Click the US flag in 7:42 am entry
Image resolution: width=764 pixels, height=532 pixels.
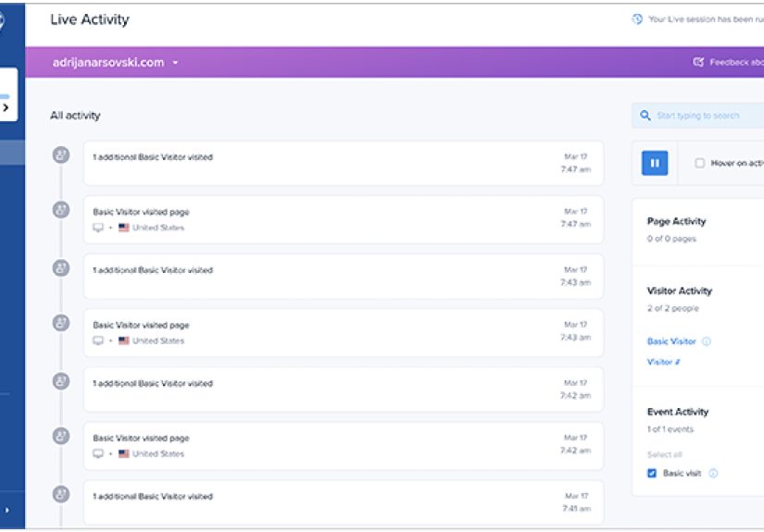pyautogui.click(x=124, y=453)
